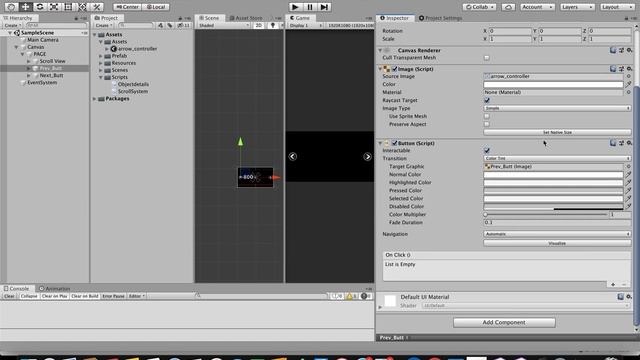This screenshot has width=640, height=360.
Task: Open the Layout dropdown
Action: pos(616,7)
